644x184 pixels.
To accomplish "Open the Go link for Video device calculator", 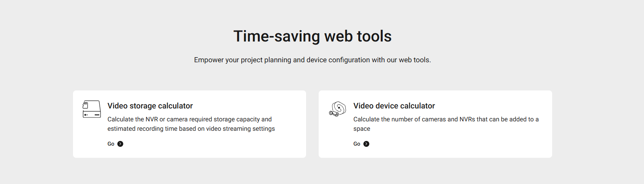I will (357, 144).
